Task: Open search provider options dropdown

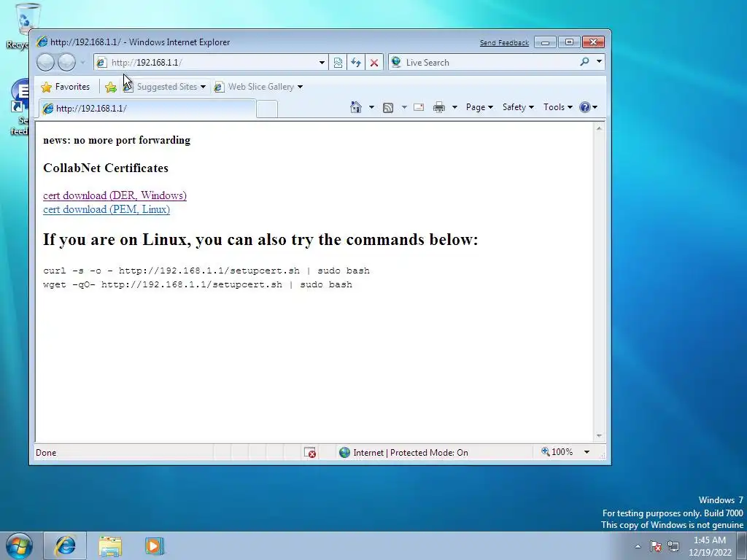Action: coord(599,62)
